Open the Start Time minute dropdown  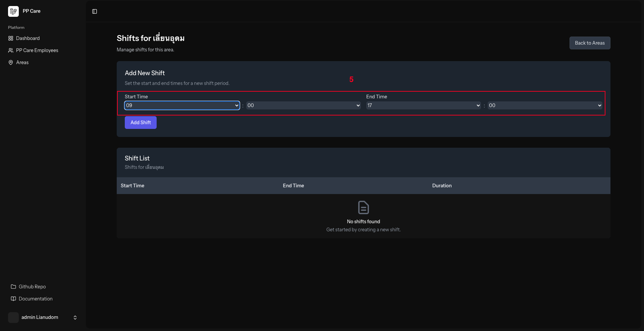tap(304, 105)
